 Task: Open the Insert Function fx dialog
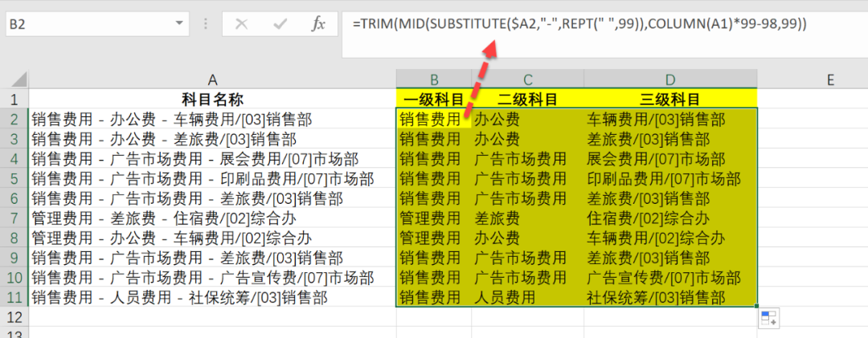point(317,24)
